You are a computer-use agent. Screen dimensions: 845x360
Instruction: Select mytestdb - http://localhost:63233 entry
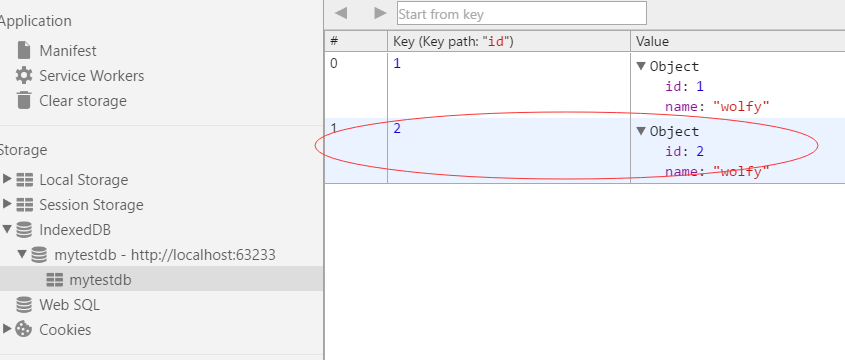[165, 255]
